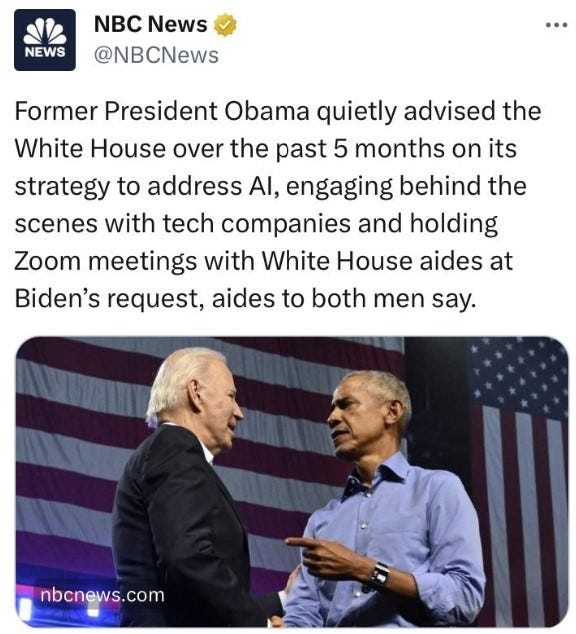Click the wristwatch in the photo
Screen dimensions: 576x634
click(380, 574)
